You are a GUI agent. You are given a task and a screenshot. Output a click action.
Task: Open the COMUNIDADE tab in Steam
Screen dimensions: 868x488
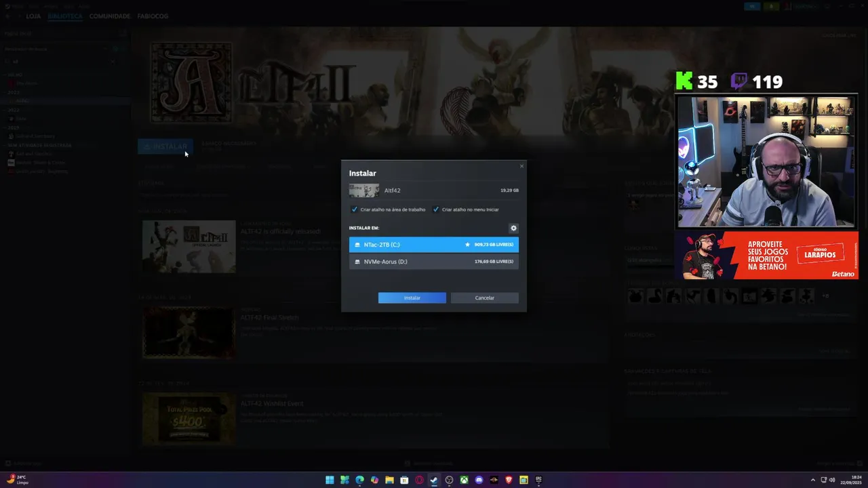110,16
